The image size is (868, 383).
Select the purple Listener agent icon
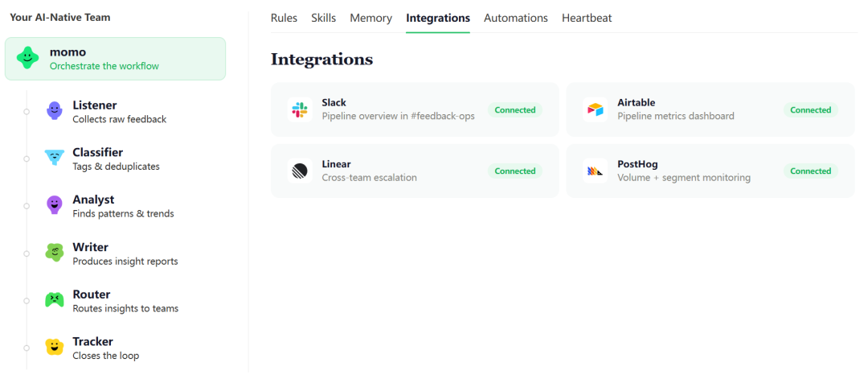pyautogui.click(x=55, y=111)
